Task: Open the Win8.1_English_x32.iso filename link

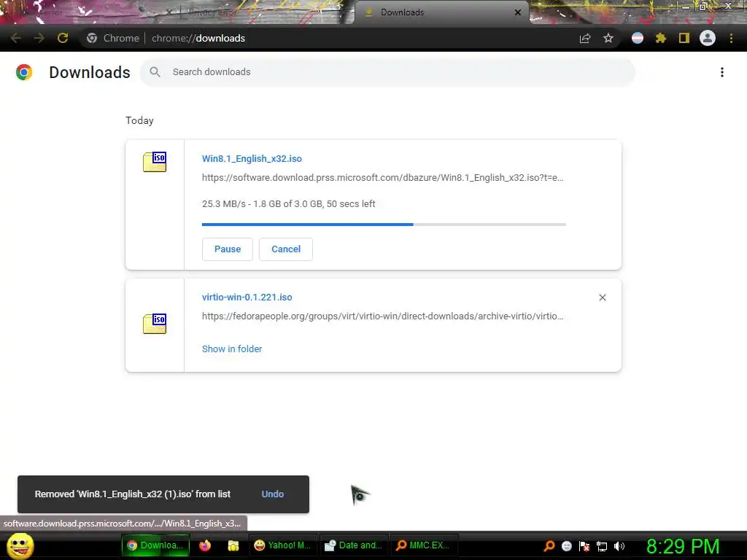Action: point(252,158)
